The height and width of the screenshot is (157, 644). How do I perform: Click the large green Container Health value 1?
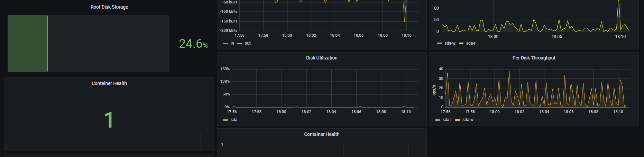click(x=109, y=120)
